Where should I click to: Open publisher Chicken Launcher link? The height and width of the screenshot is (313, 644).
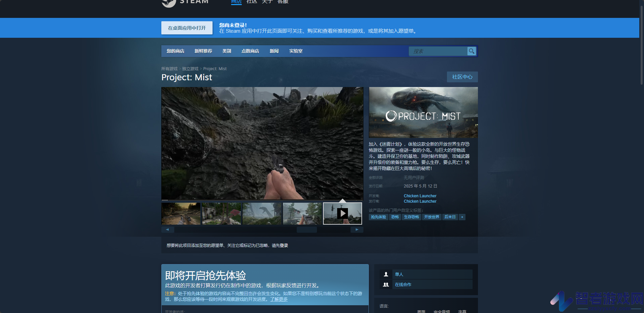click(x=420, y=201)
